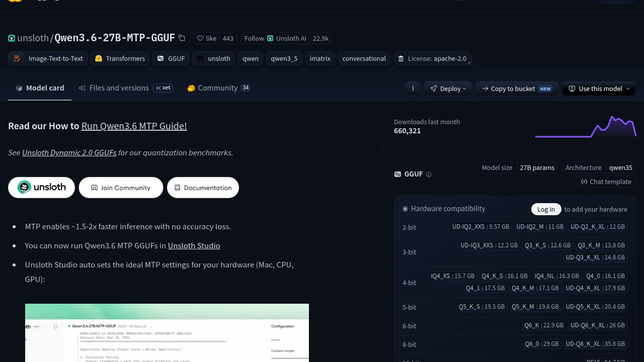Open the Documentation button
Image resolution: width=644 pixels, height=362 pixels.
[203, 187]
